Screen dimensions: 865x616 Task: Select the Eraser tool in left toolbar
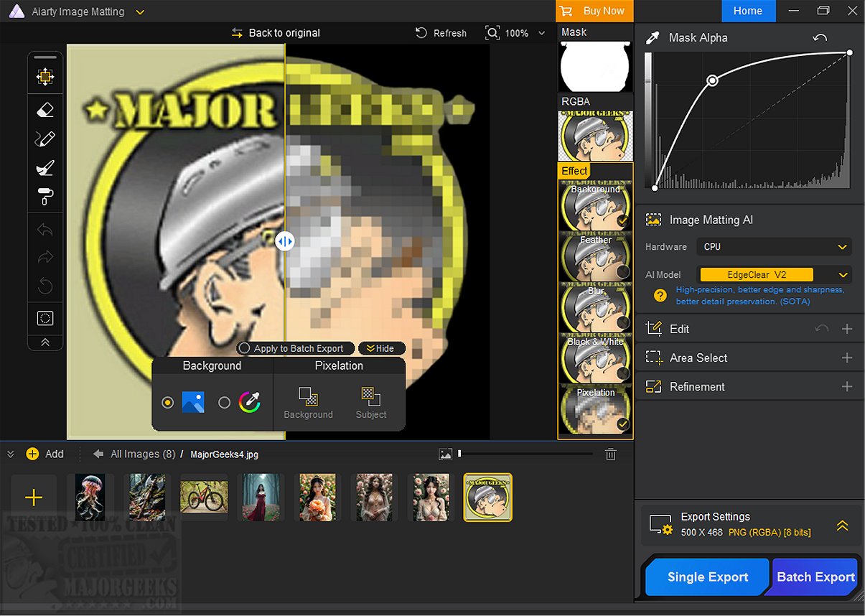click(45, 110)
